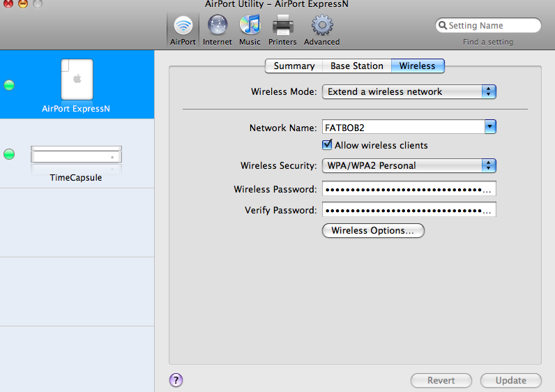Click the magnifier icon in search field
555x392 pixels.
click(x=443, y=26)
